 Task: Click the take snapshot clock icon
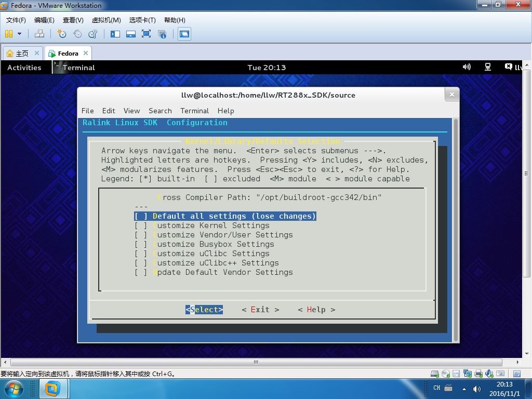[x=61, y=34]
